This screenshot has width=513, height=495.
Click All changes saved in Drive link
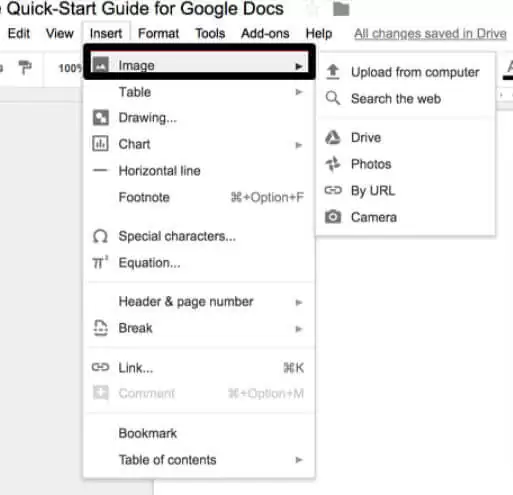coord(430,33)
